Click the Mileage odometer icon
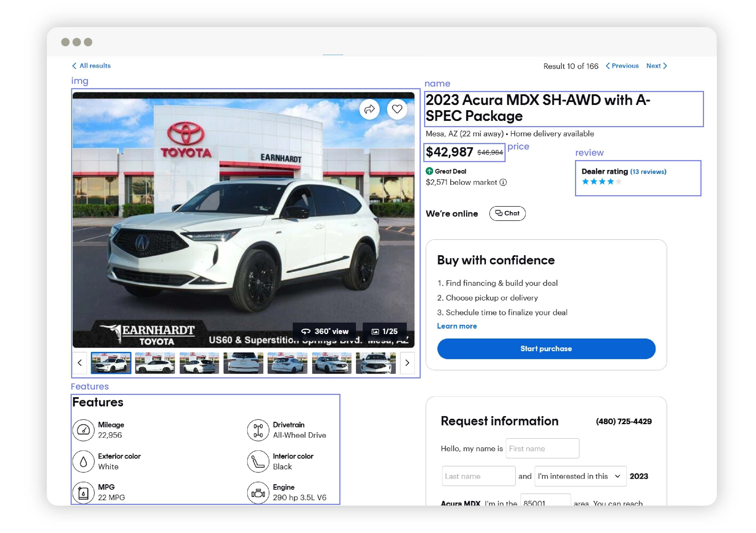 coord(83,430)
